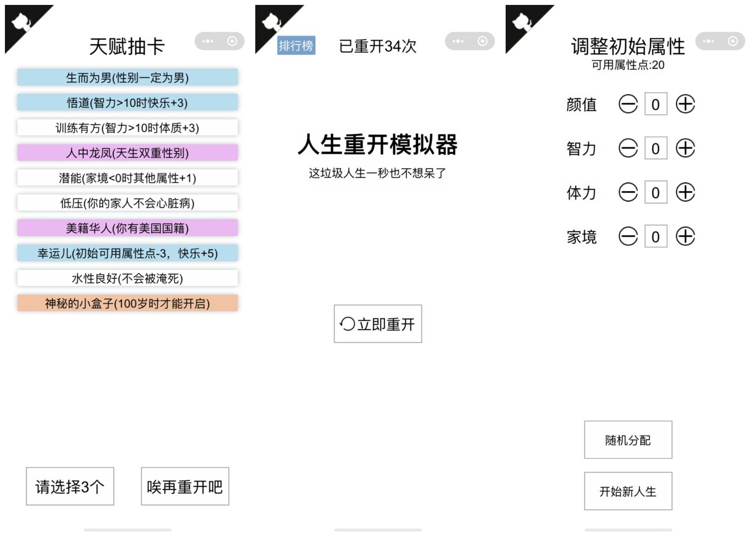Click 开始新人生 button
The height and width of the screenshot is (541, 756).
pos(628,491)
